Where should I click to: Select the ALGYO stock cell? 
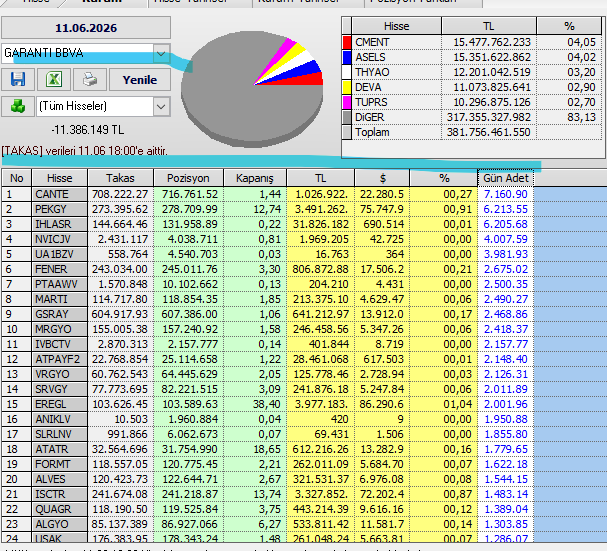(60, 524)
